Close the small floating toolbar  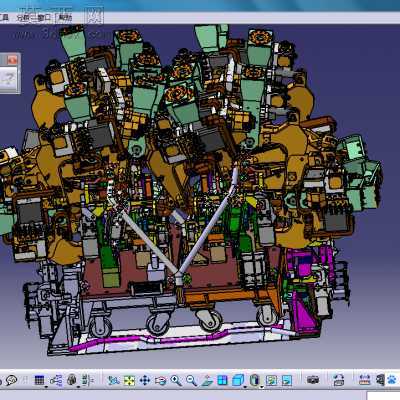coord(12,60)
